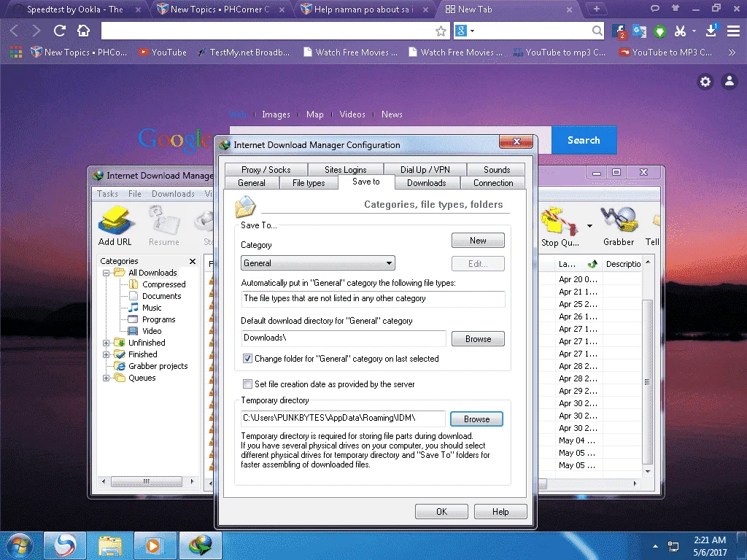Expand the Unfinished category node

(x=107, y=343)
